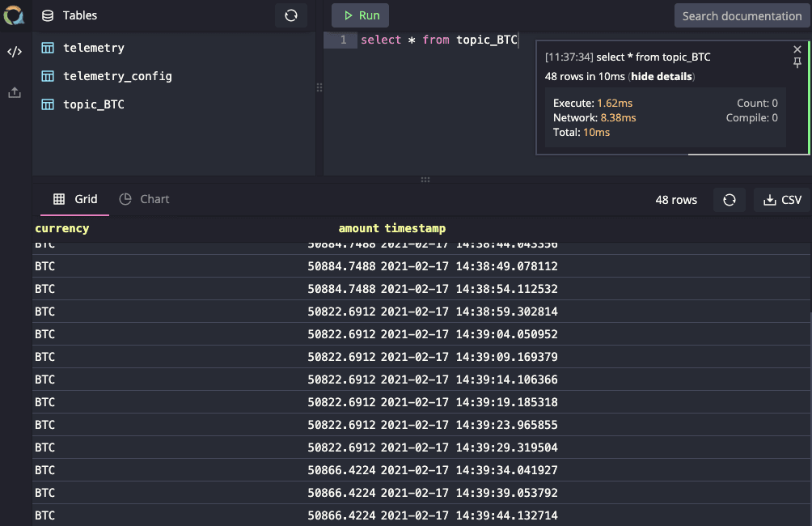Toggle hide details in notification
Viewport: 812px width, 526px height.
(x=661, y=77)
